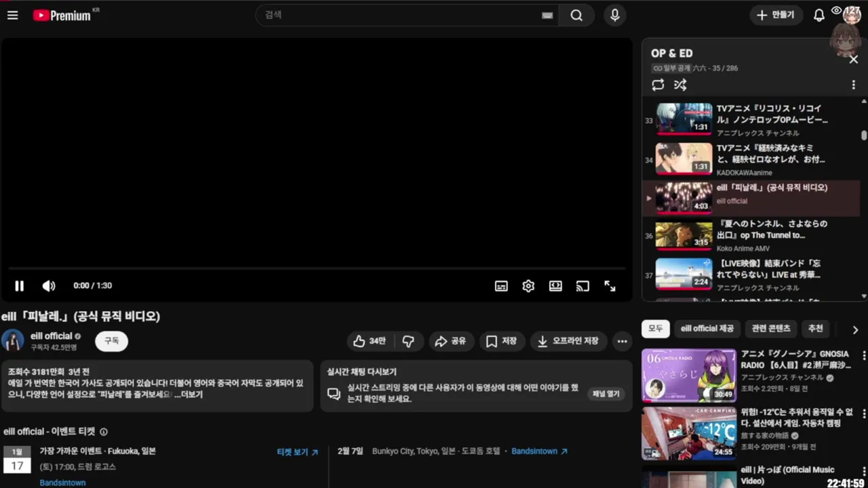Open アニプレックス チャンネル under GNOSIA video
868x488 pixels.
pos(783,378)
